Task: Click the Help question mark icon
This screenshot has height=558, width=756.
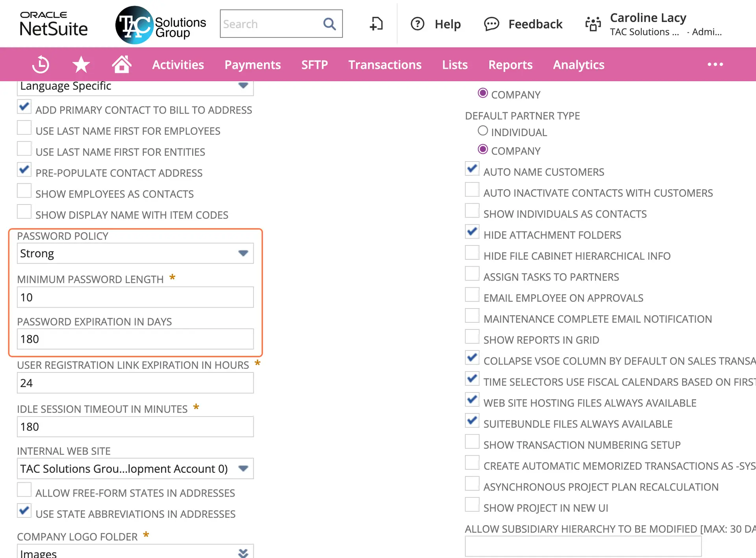Action: 417,24
